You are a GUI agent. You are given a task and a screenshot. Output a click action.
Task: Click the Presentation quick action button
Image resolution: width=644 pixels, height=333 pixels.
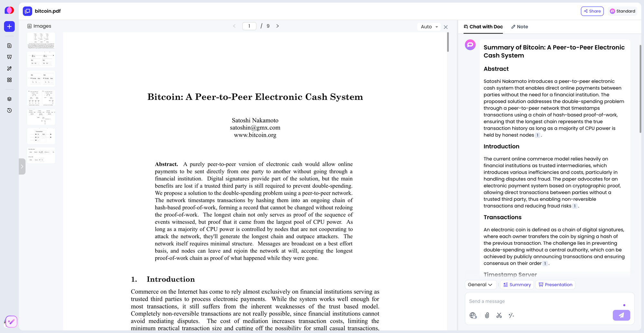555,285
